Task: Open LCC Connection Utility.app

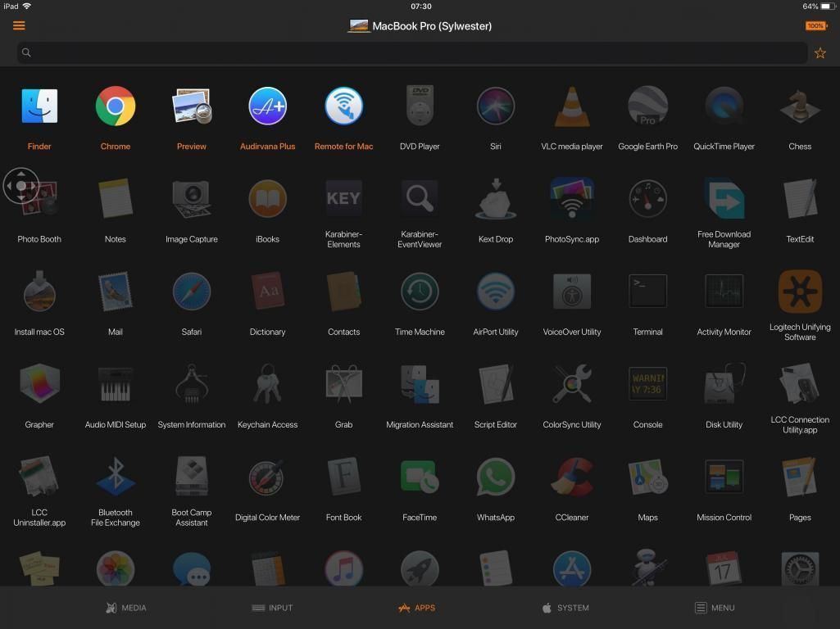Action: [x=800, y=384]
